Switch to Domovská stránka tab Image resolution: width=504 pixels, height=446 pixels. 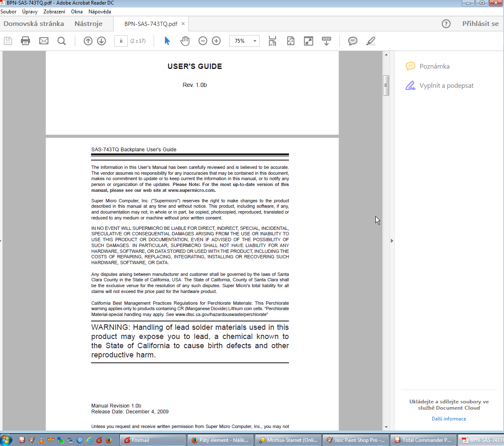pos(34,24)
